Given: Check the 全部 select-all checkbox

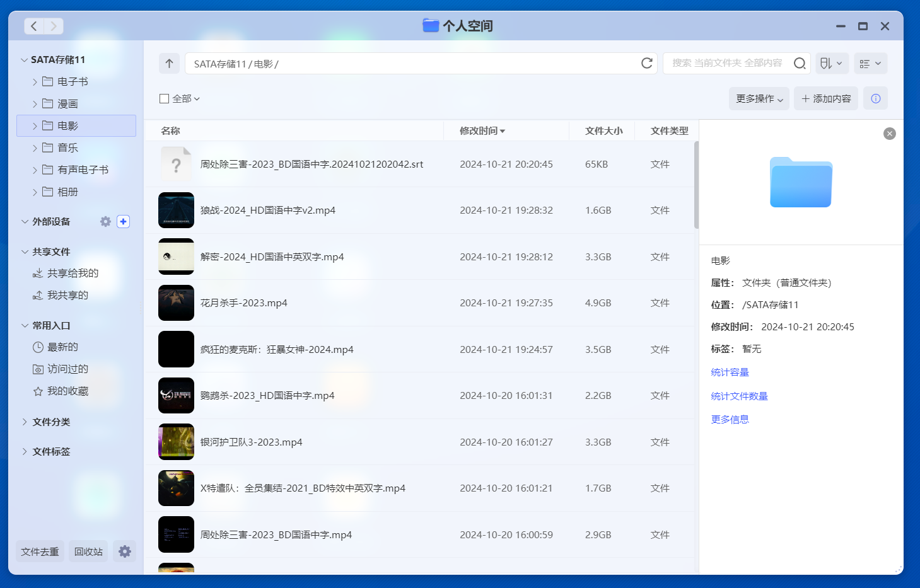Looking at the screenshot, I should pyautogui.click(x=163, y=98).
